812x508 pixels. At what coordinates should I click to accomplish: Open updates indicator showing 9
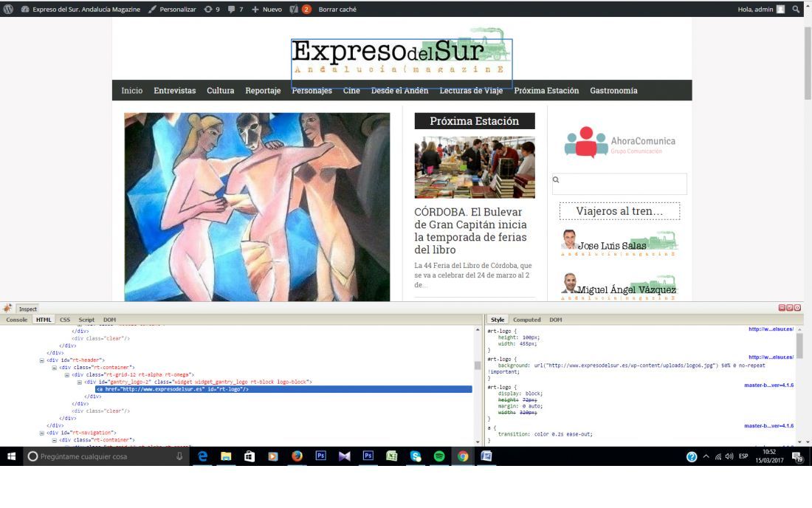[x=212, y=10]
